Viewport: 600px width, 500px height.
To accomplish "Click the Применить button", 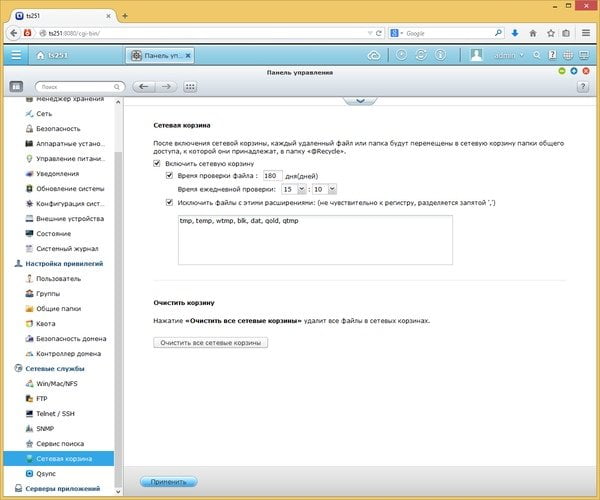I will (x=168, y=482).
